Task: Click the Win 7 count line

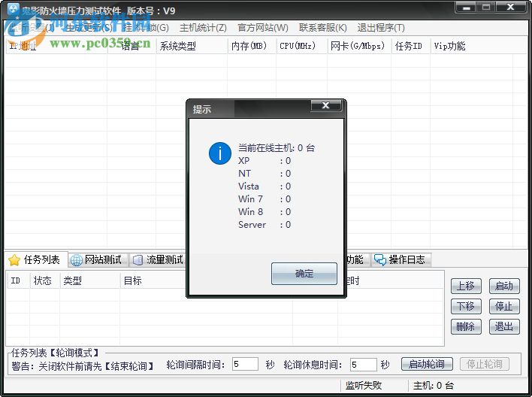Action: (264, 198)
